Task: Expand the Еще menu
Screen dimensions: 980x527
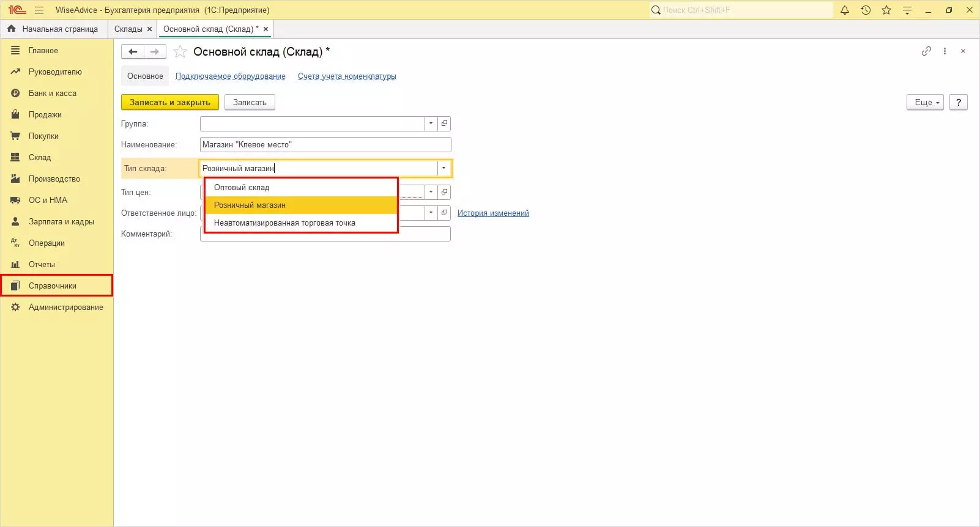Action: [925, 102]
